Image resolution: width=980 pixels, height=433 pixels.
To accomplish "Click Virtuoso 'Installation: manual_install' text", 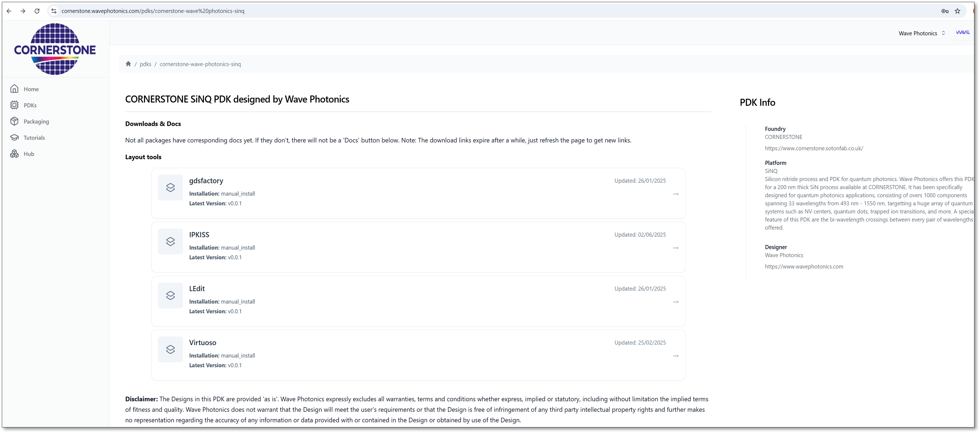I will (222, 356).
